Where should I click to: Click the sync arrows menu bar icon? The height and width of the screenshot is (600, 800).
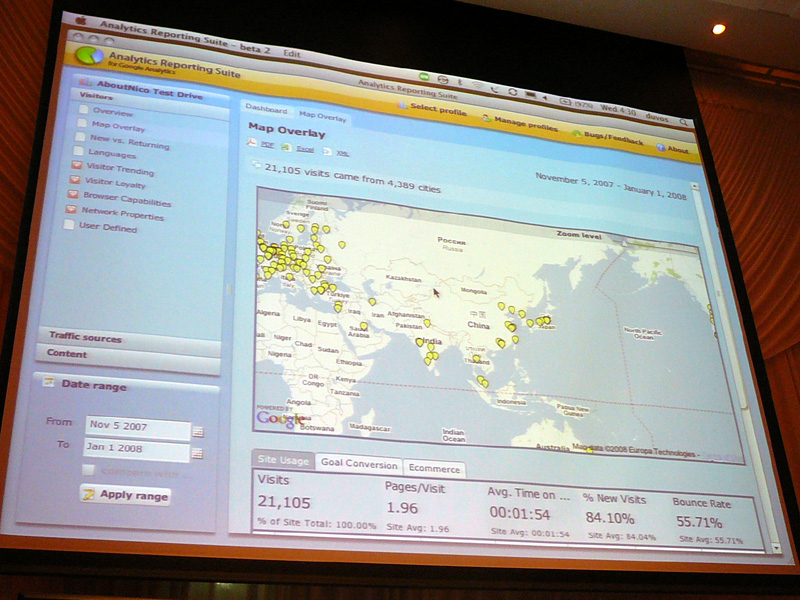click(512, 92)
